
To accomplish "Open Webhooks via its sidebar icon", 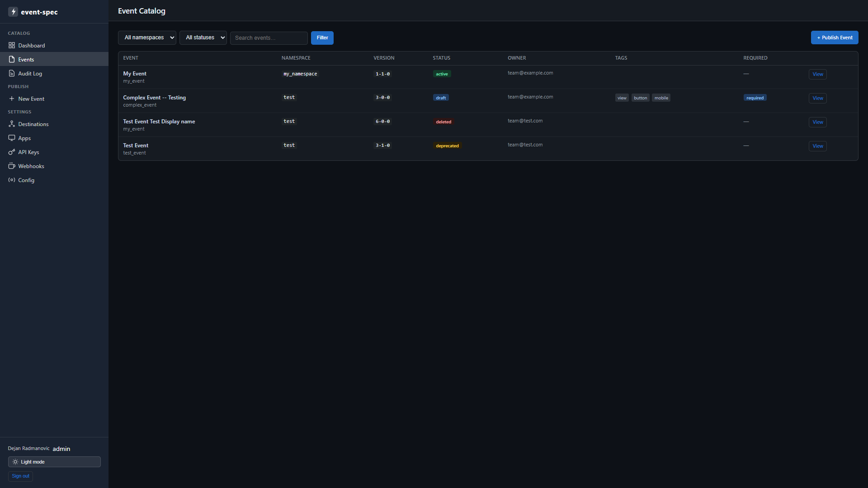I will pos(12,166).
